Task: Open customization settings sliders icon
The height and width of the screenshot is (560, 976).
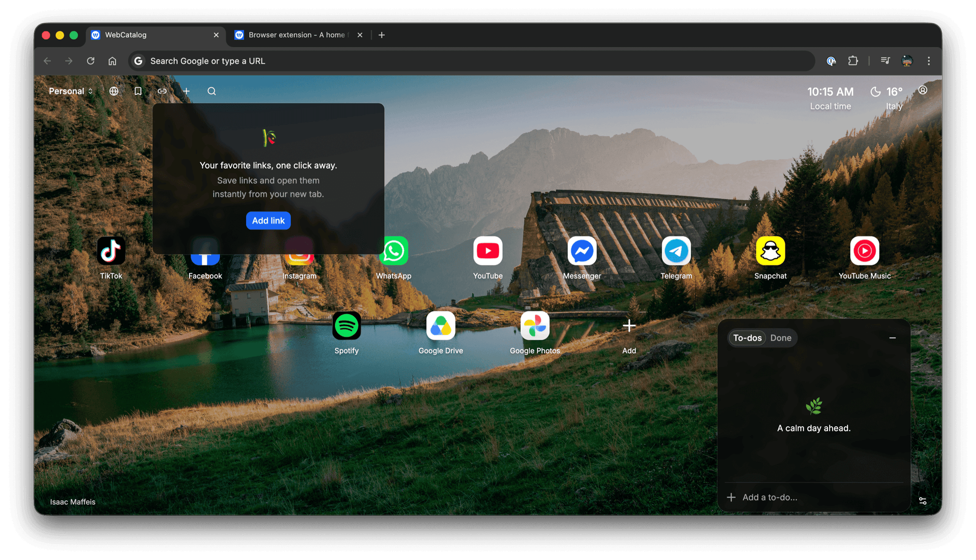Action: coord(923,501)
